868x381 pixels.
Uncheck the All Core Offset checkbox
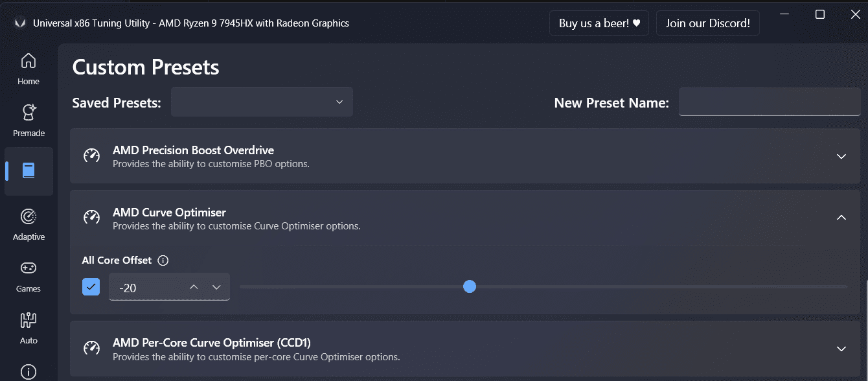point(91,286)
